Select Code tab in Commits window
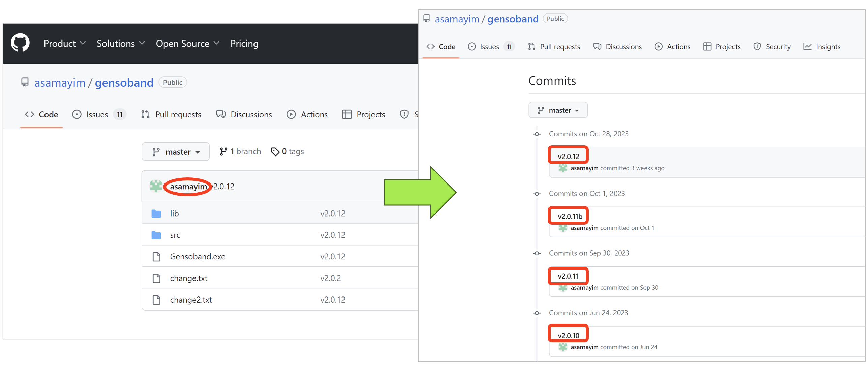This screenshot has width=868, height=368. (x=441, y=47)
